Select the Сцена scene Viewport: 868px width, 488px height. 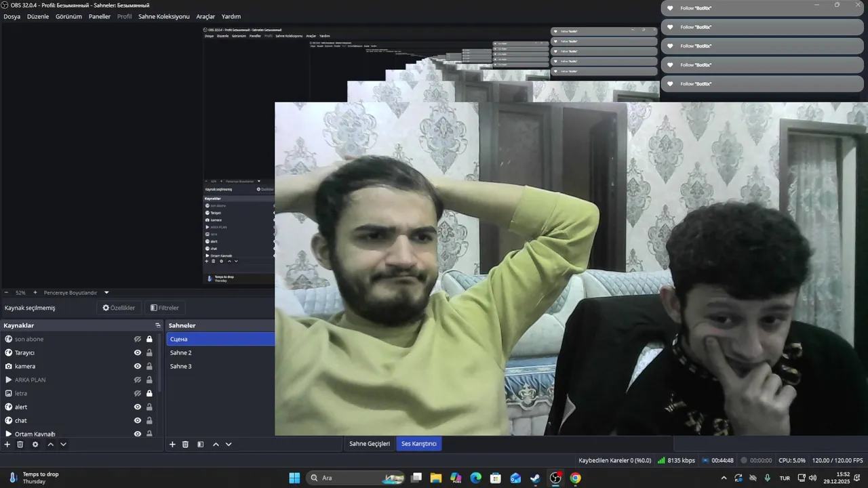pyautogui.click(x=220, y=339)
